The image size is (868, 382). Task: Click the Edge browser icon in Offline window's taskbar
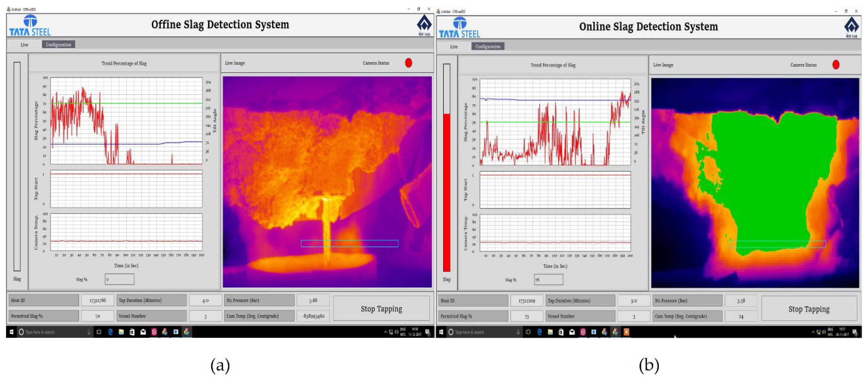(x=110, y=332)
